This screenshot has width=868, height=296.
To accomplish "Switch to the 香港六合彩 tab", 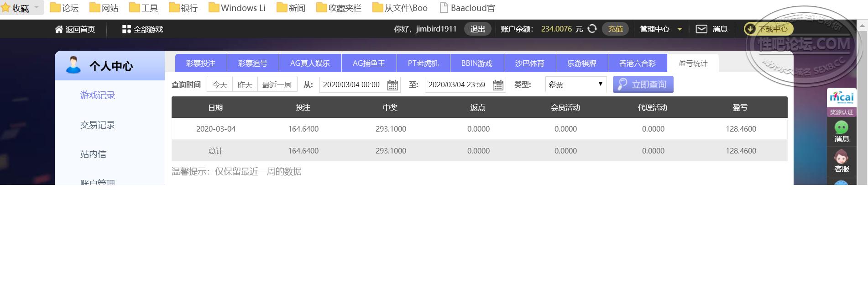I will tap(638, 63).
